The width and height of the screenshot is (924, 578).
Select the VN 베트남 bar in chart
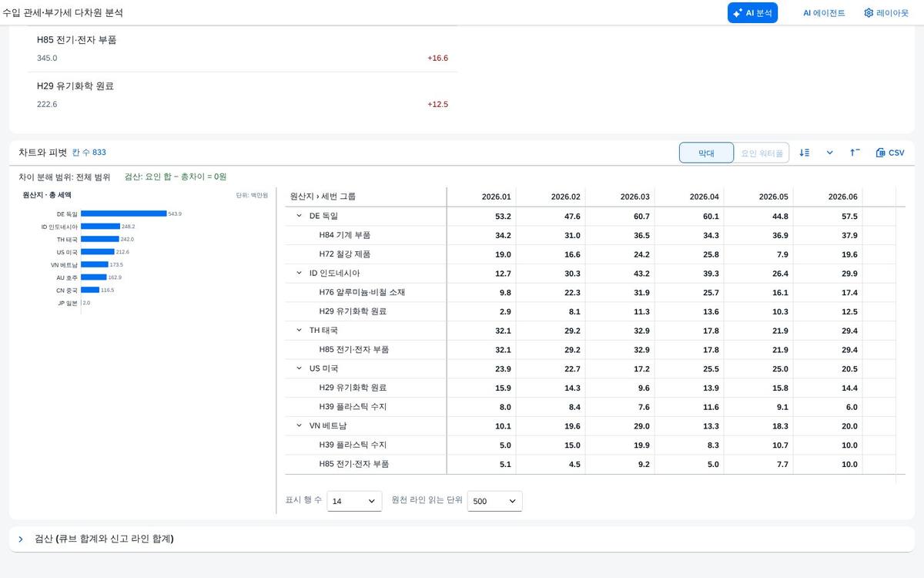[95, 264]
